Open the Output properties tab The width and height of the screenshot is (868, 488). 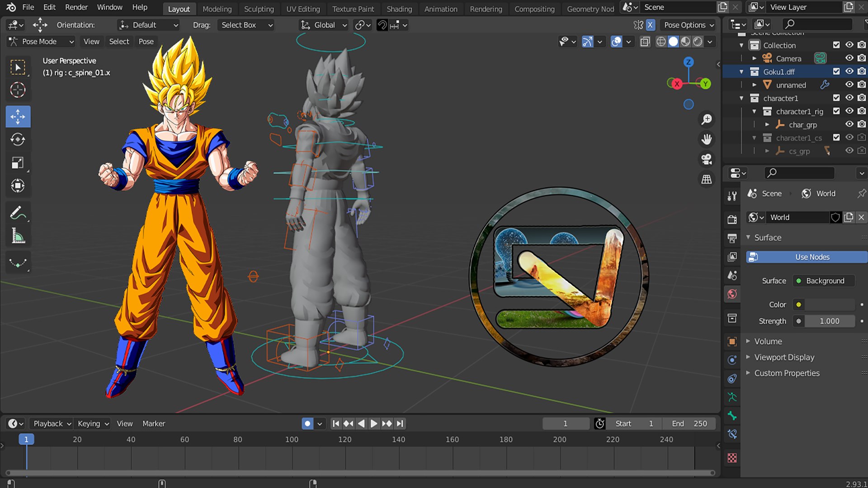(x=732, y=238)
